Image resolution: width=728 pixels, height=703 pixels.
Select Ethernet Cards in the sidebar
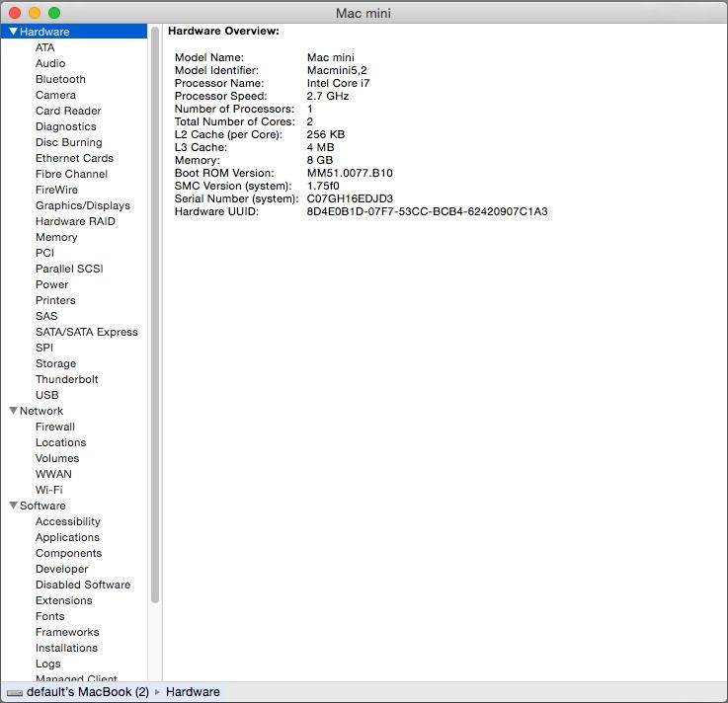74,158
